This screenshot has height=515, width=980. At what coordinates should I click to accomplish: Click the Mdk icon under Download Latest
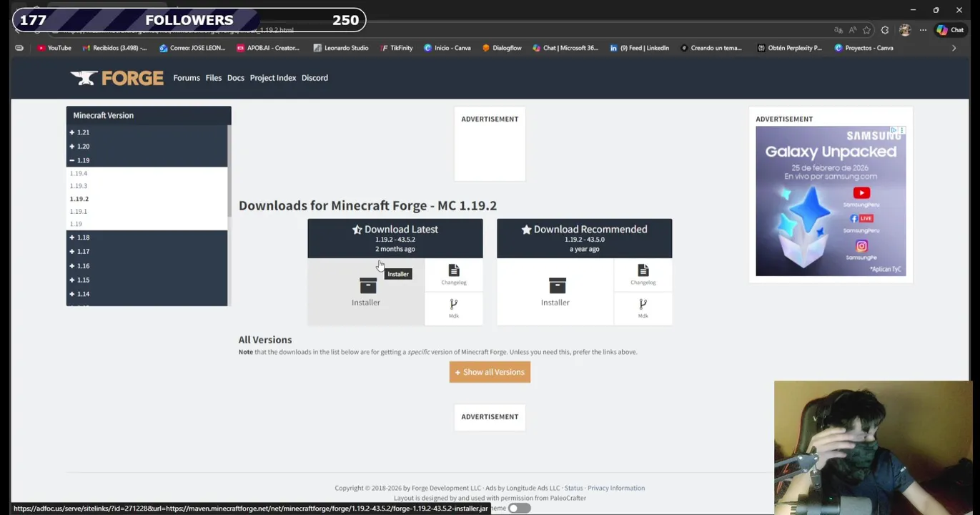[x=454, y=305]
